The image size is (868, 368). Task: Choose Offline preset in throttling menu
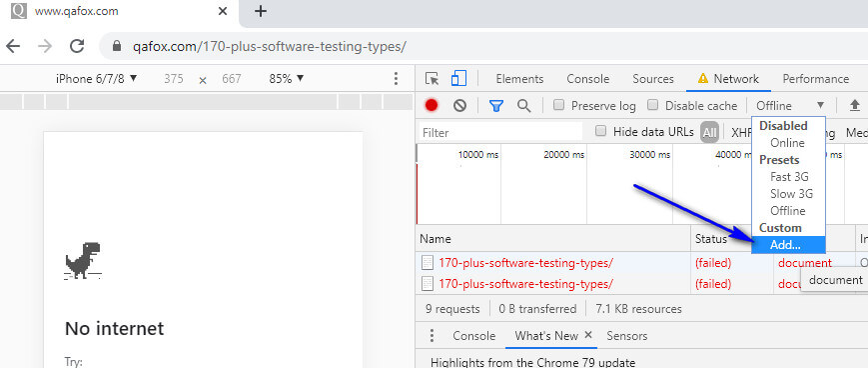788,211
